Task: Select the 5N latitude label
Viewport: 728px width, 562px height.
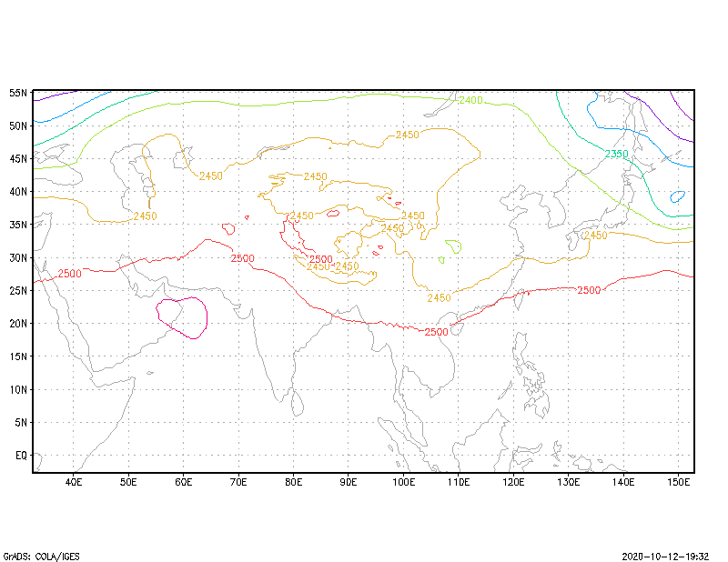Action: click(21, 422)
